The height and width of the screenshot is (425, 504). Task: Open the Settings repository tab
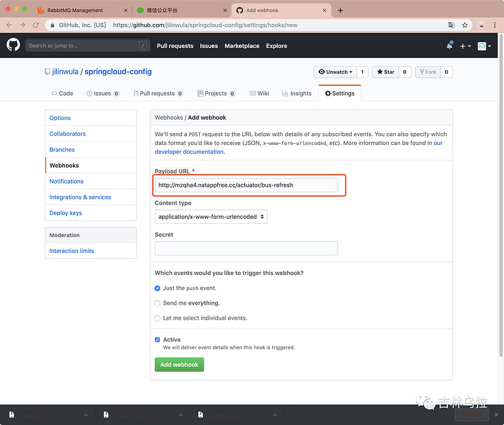pos(340,93)
